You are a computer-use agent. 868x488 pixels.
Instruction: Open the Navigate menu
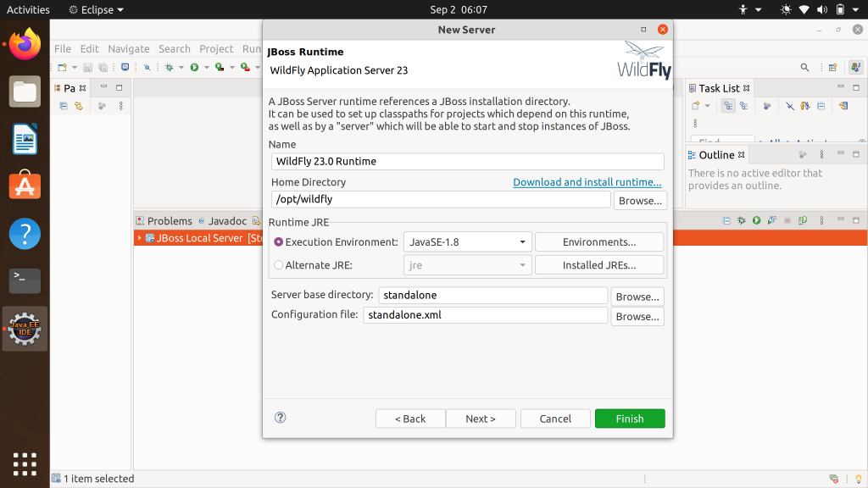click(129, 48)
